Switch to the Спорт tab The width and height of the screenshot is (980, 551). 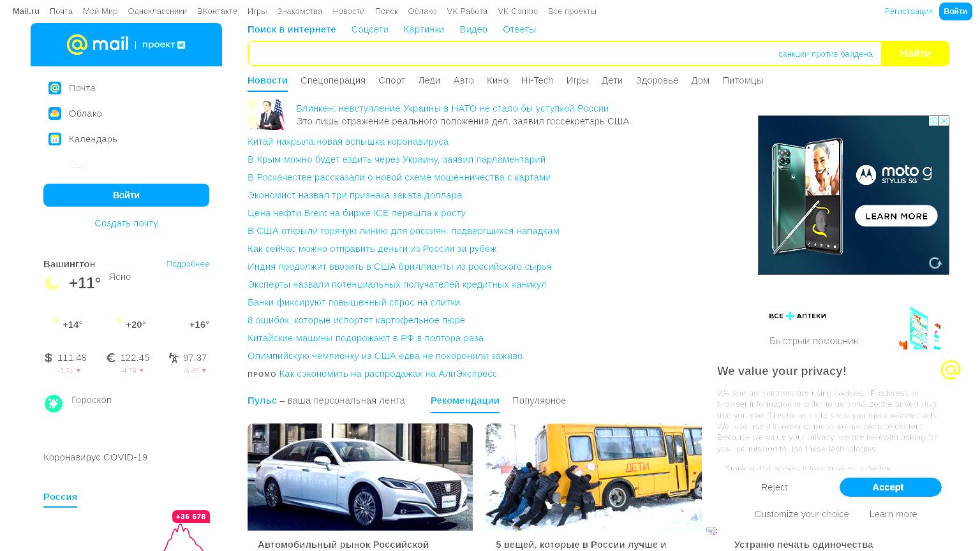[x=392, y=80]
